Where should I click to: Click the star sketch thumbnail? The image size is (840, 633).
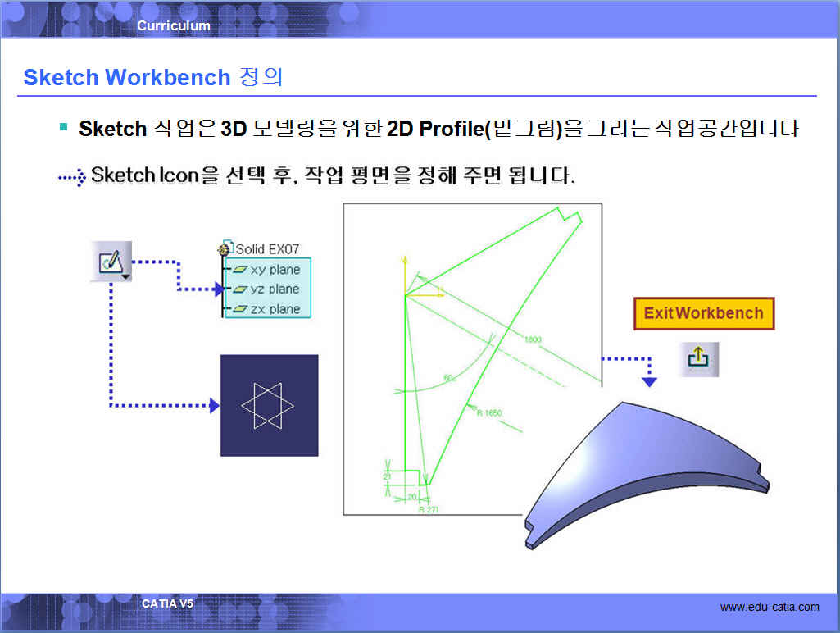[269, 405]
